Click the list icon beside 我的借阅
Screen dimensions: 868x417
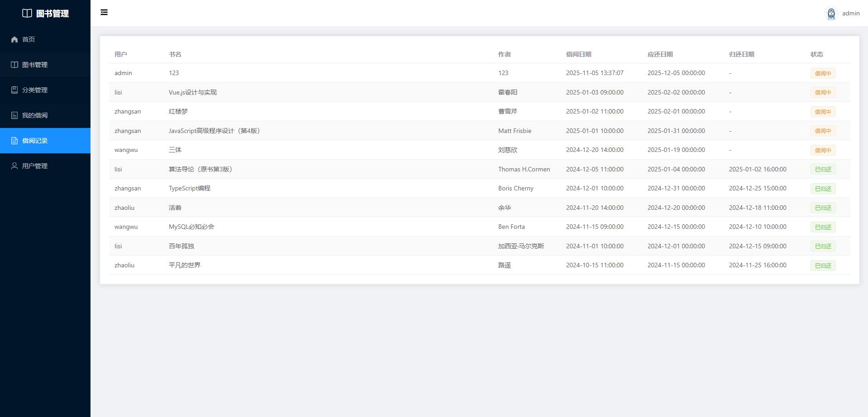[14, 115]
